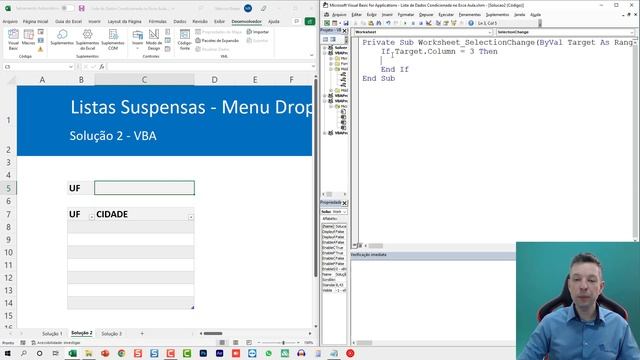The height and width of the screenshot is (360, 640).
Task: Switch to Page Break Preview in status bar
Action: 249,342
